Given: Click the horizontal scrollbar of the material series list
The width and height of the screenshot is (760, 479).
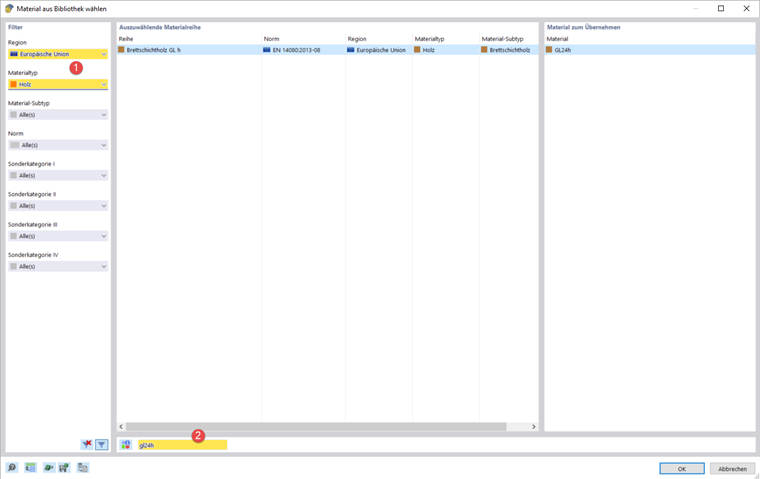Looking at the screenshot, I should coord(316,427).
